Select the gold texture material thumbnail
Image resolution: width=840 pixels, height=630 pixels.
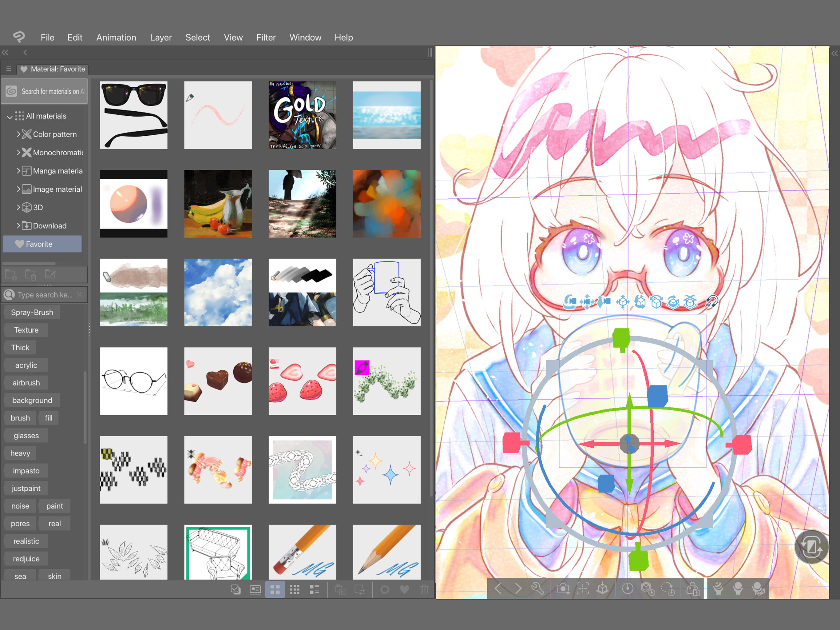coord(302,115)
